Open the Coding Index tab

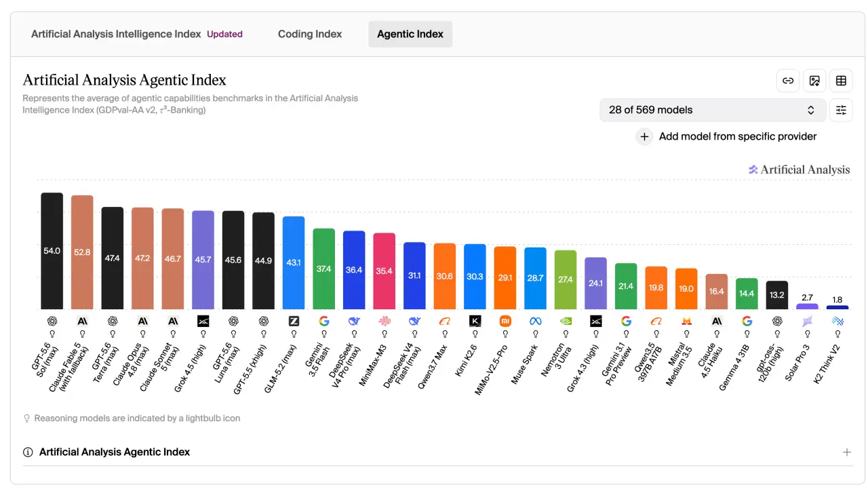[310, 34]
